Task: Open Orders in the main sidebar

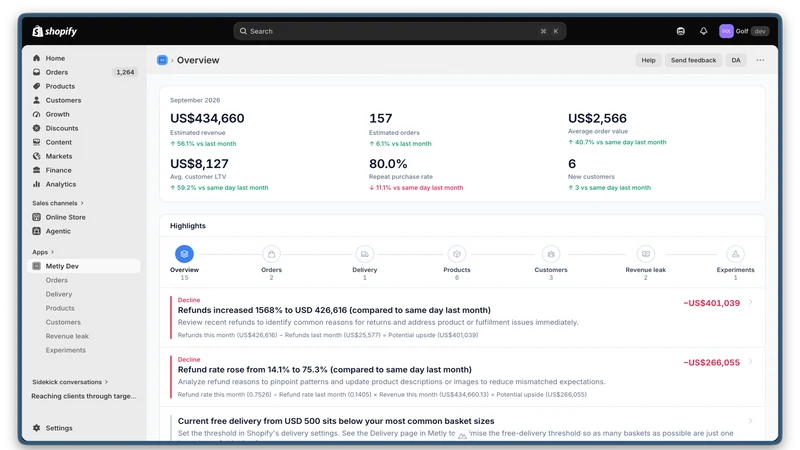Action: [57, 72]
